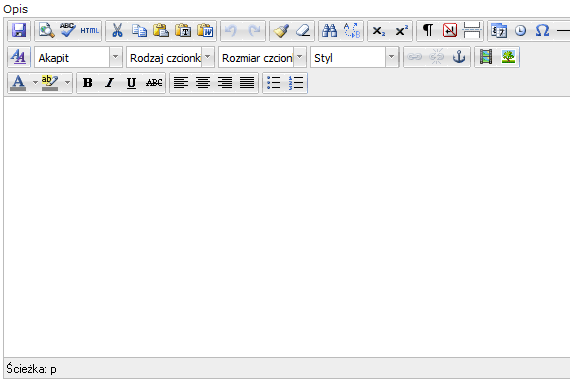Click the Styl dropdown arrow
Viewport: 570px width, 382px height.
(x=392, y=57)
